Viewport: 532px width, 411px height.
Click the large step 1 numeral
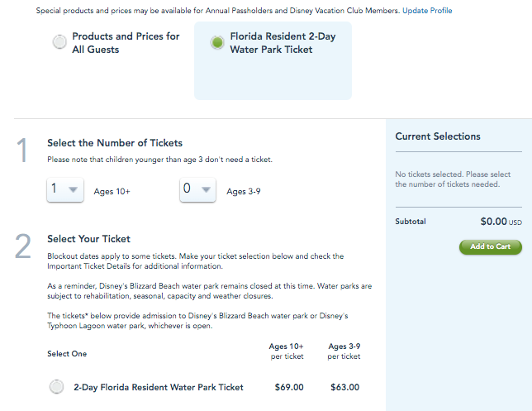click(x=21, y=151)
